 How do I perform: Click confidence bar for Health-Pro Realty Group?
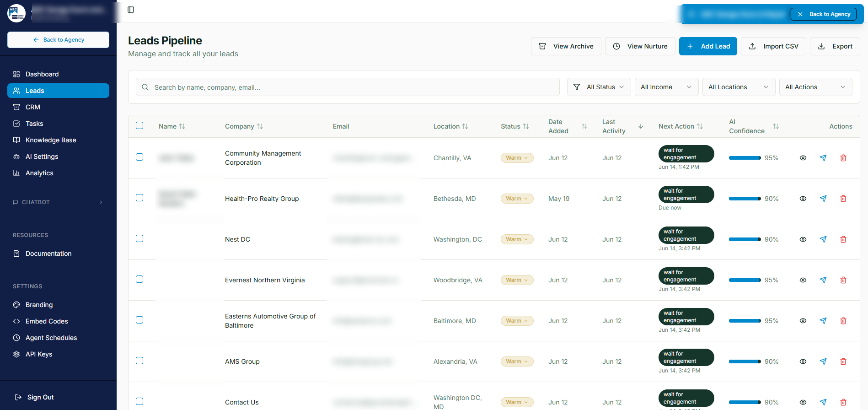pos(745,199)
